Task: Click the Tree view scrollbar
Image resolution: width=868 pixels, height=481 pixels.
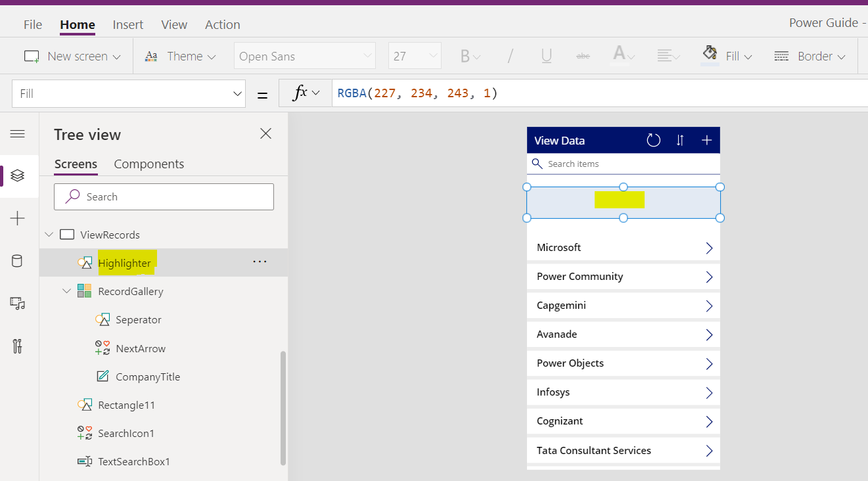Action: [x=283, y=407]
